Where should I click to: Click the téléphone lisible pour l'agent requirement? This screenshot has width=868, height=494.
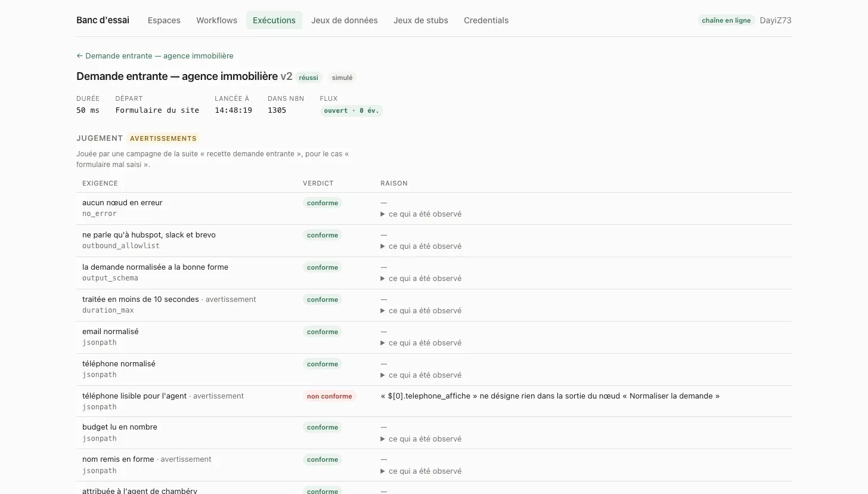point(134,396)
